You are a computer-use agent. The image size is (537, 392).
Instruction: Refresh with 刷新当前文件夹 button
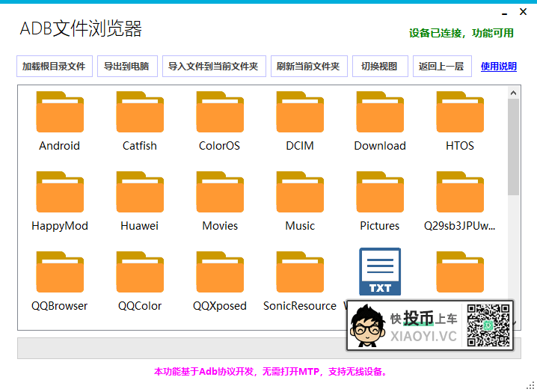tap(307, 66)
